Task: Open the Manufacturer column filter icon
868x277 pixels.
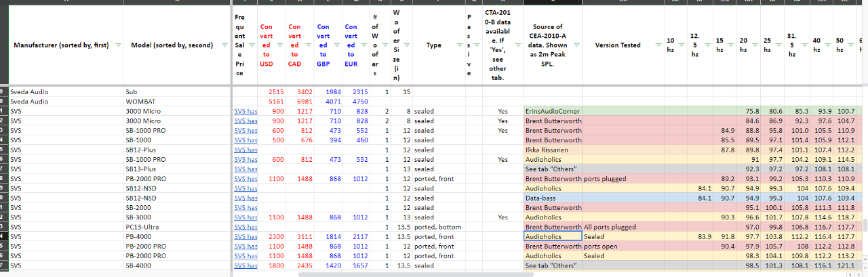Action: pyautogui.click(x=119, y=45)
